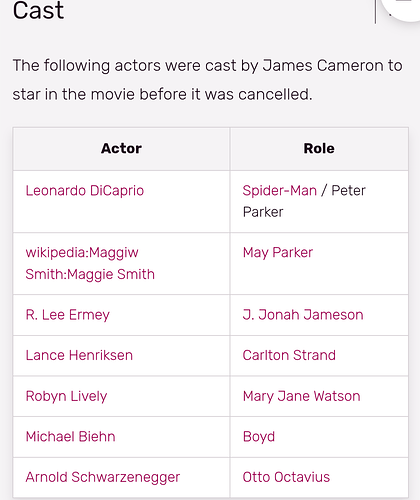Open the Mary Jane Watson link

(301, 396)
